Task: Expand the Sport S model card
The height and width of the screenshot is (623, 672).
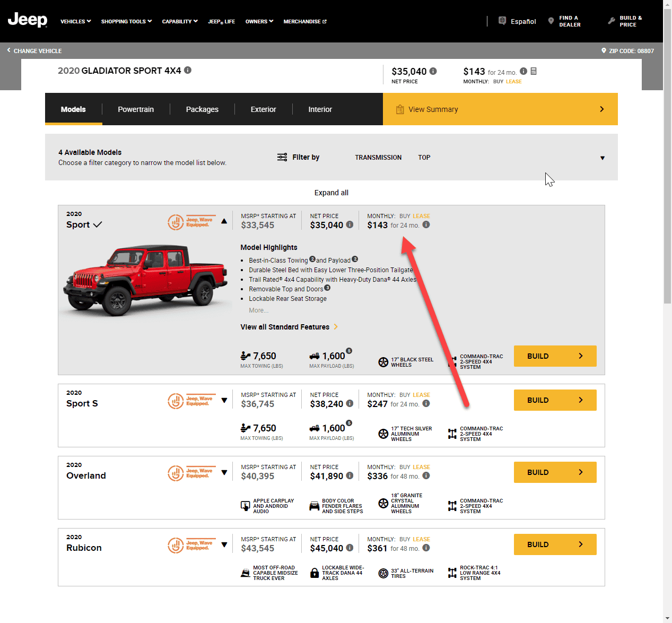Action: coord(224,400)
